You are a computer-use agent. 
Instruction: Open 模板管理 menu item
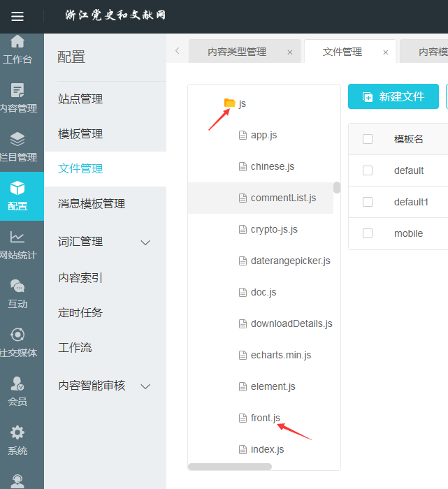pyautogui.click(x=80, y=134)
